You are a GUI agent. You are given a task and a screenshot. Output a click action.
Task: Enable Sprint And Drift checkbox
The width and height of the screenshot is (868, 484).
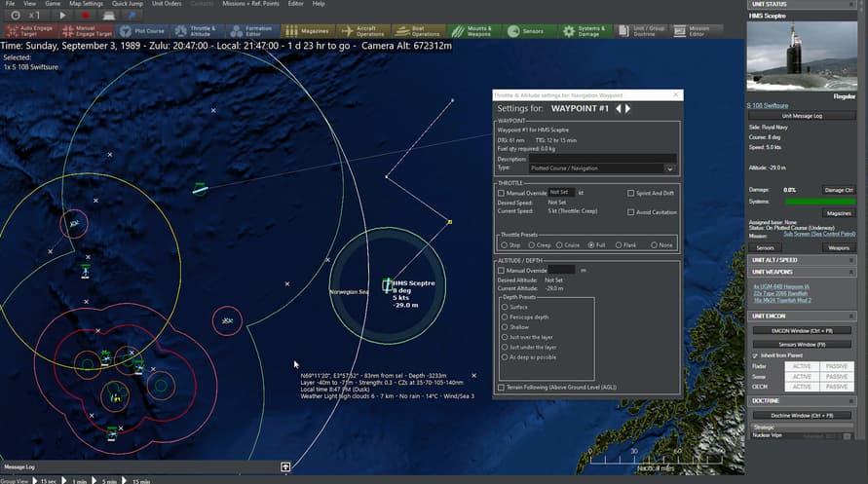[x=630, y=193]
